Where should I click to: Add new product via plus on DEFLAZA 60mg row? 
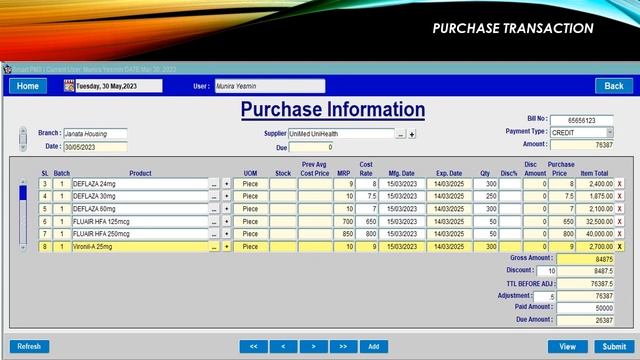(227, 209)
